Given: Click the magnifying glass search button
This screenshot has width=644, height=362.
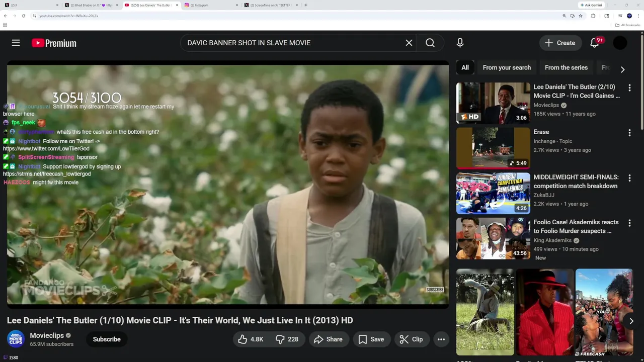Looking at the screenshot, I should 430,43.
